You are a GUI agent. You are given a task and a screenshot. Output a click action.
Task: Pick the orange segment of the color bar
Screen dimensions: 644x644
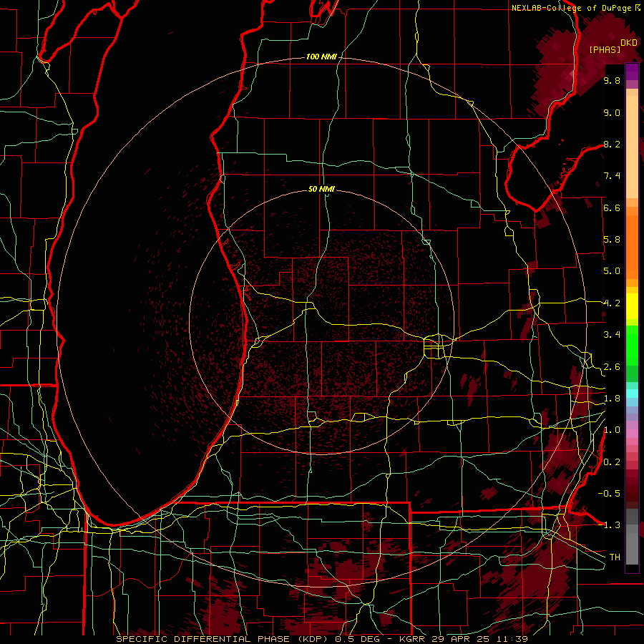point(632,246)
